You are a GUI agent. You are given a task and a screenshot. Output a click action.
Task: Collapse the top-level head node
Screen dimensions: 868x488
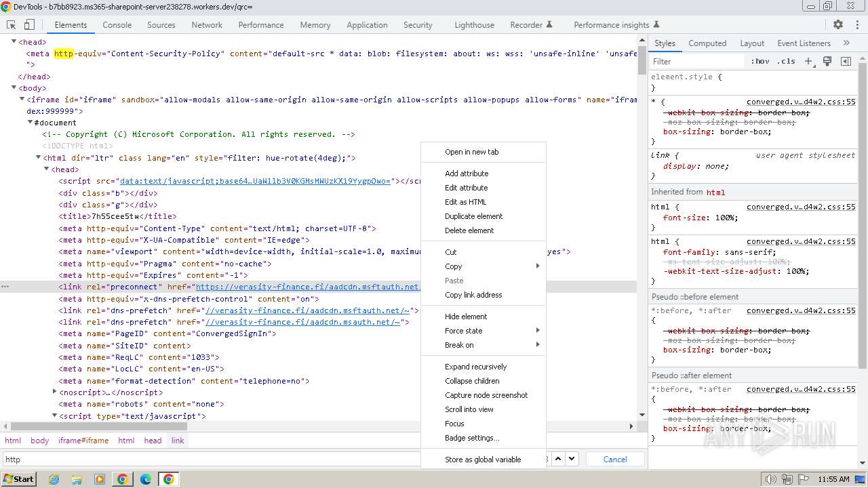(x=14, y=42)
